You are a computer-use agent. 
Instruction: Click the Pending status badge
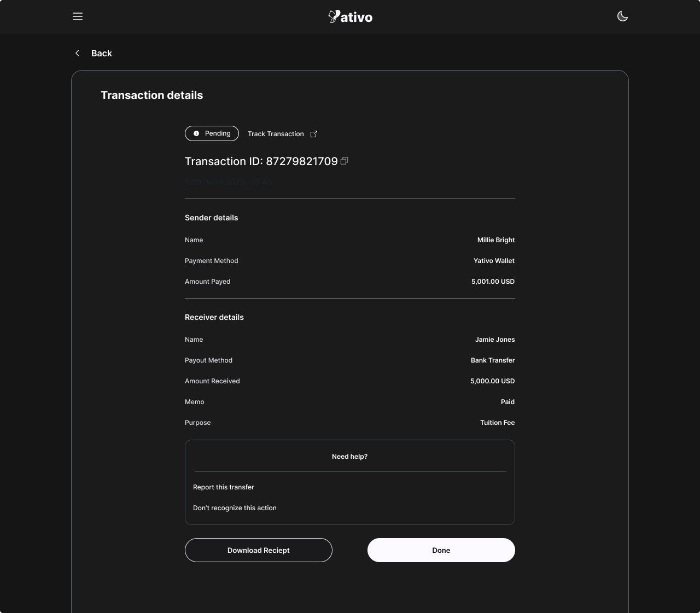coord(212,133)
